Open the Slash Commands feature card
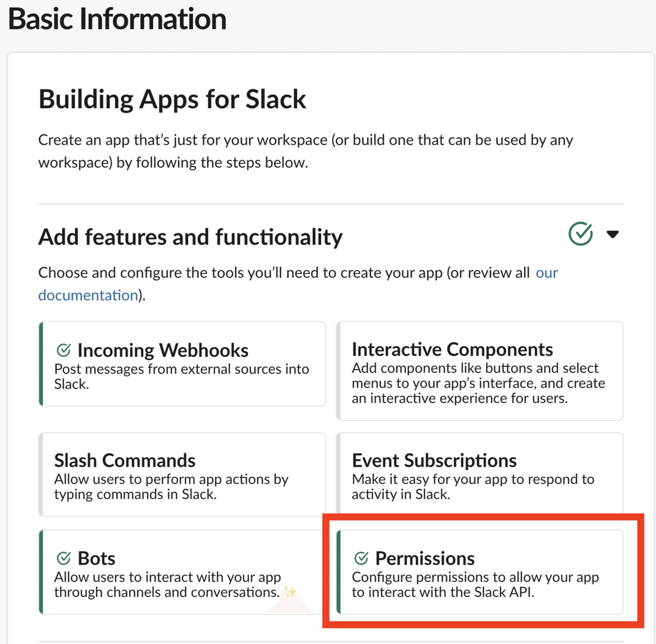The height and width of the screenshot is (644, 656). pyautogui.click(x=182, y=475)
